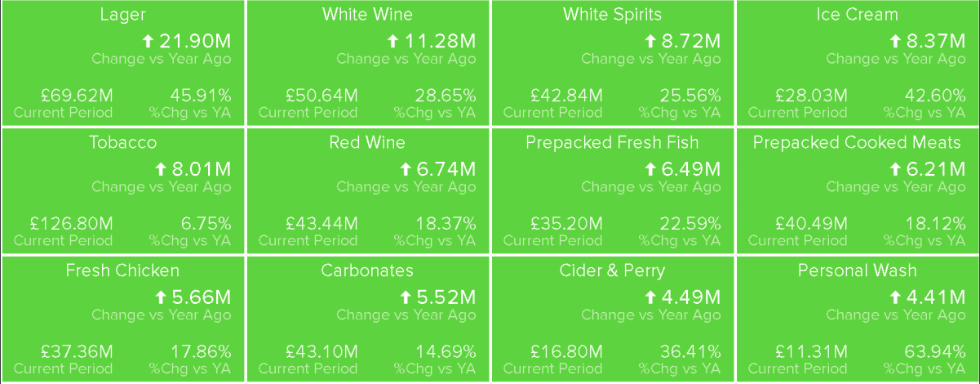The width and height of the screenshot is (980, 384).
Task: Click the up arrow on the Lager tile
Action: tap(148, 40)
